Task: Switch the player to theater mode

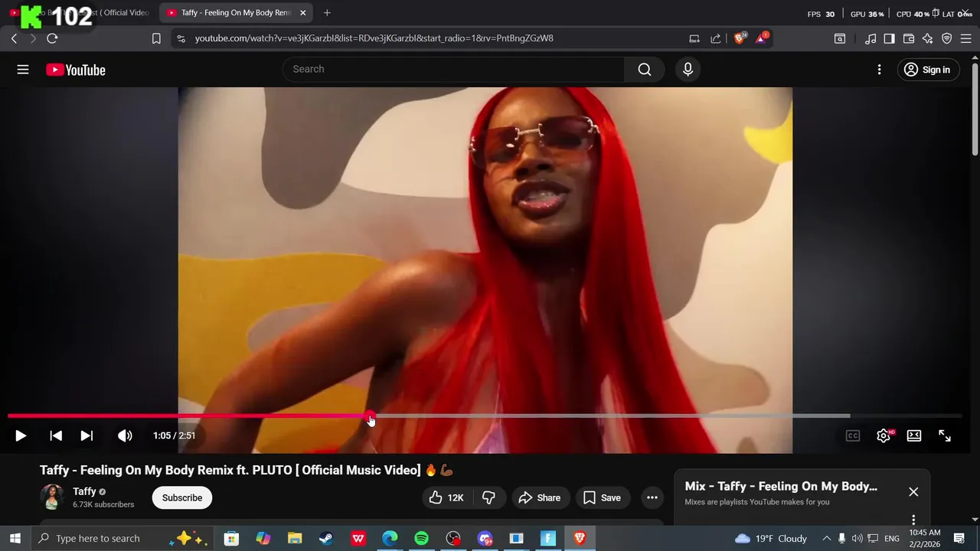Action: (914, 435)
